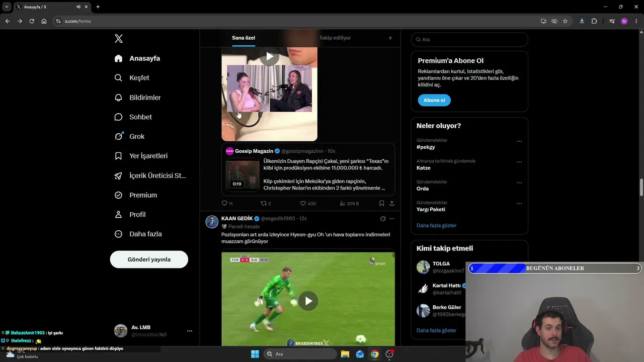Open İçerik Üreticisi Stüdyosu

(150, 175)
